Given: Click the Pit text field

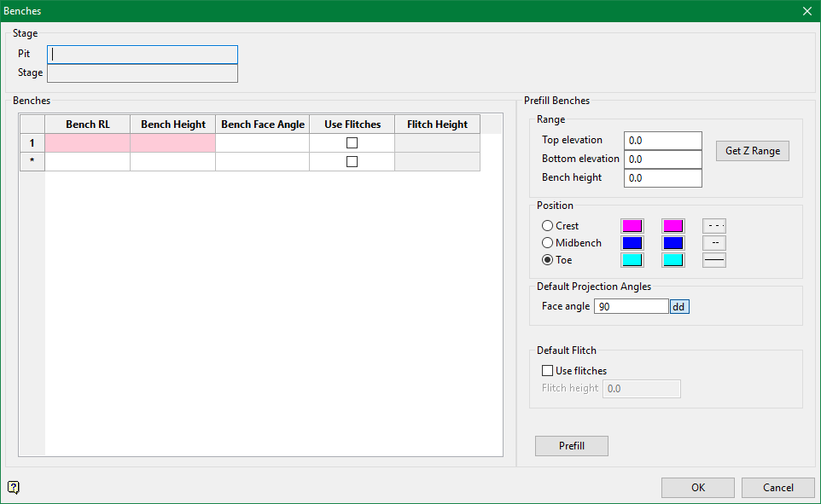Looking at the screenshot, I should click(143, 55).
